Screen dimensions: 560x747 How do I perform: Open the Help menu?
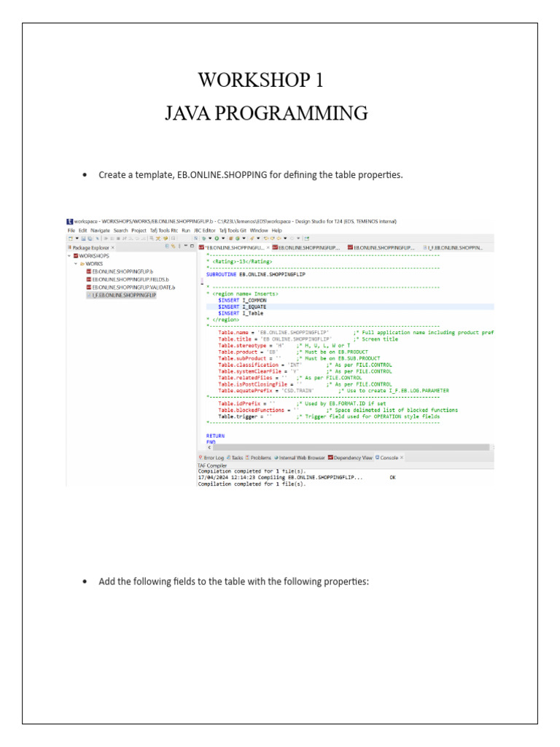click(x=276, y=231)
